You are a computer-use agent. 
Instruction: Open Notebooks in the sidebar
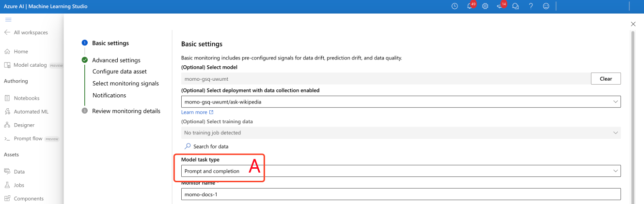click(x=26, y=98)
